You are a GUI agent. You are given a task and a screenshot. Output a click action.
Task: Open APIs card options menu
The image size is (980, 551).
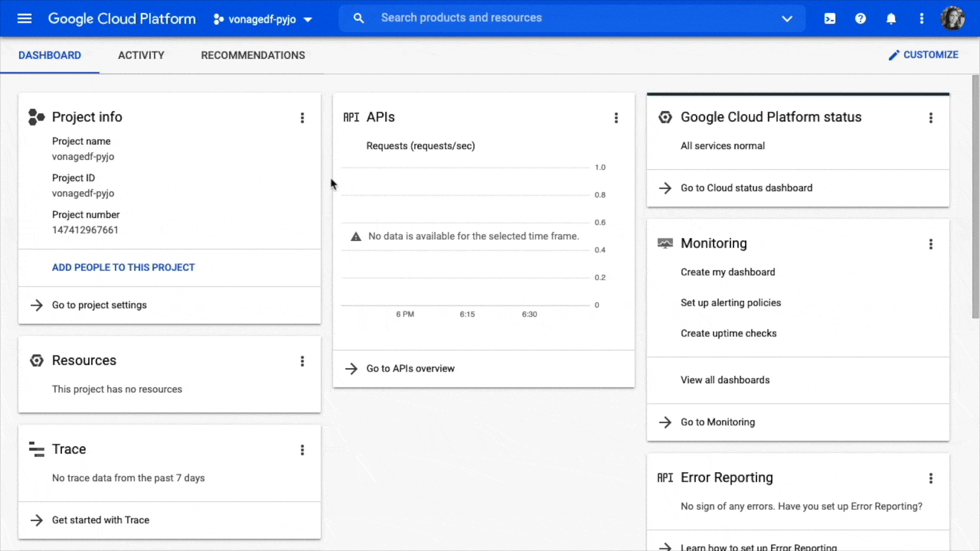point(616,118)
